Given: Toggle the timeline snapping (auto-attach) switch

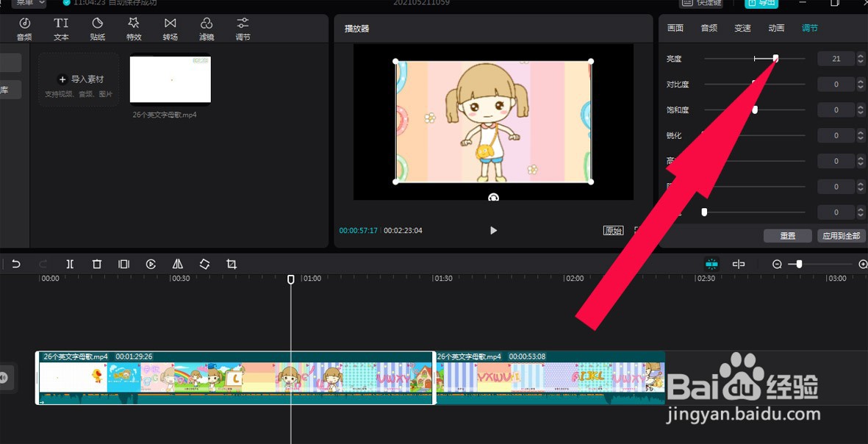Looking at the screenshot, I should tap(712, 265).
